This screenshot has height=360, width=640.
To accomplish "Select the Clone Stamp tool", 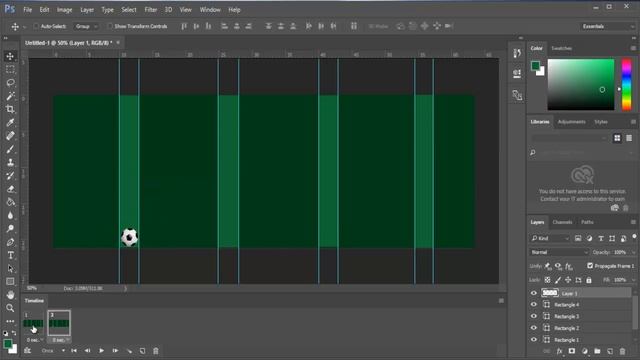I will 10,162.
